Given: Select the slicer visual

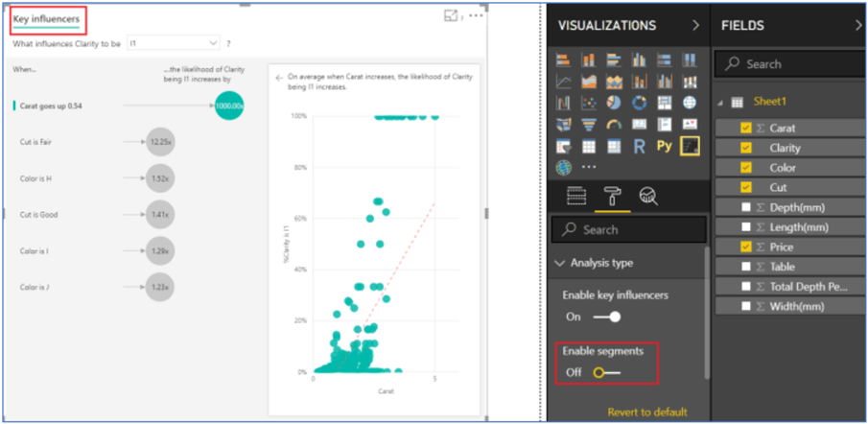Looking at the screenshot, I should click(564, 146).
